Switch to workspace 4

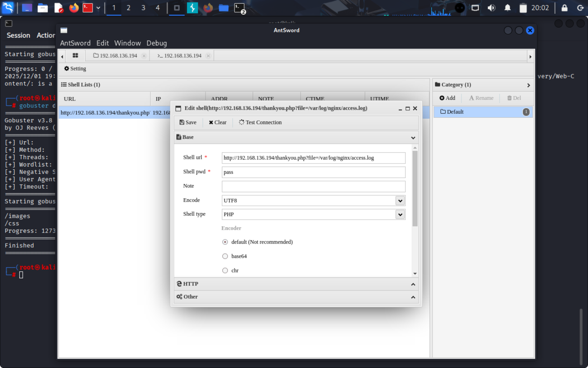pos(157,8)
